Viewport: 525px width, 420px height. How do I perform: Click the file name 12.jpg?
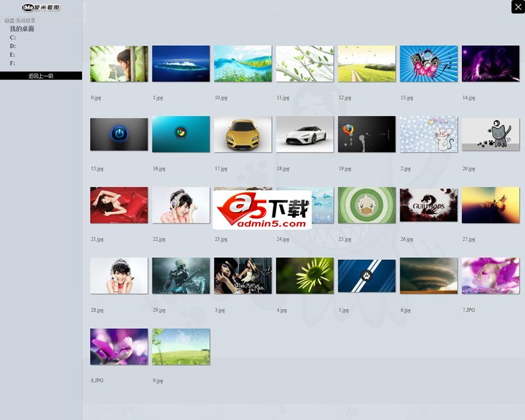click(x=345, y=98)
